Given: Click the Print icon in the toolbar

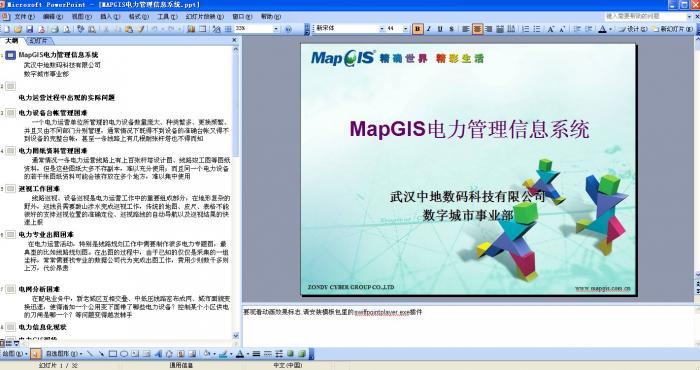Looking at the screenshot, I should tap(54, 29).
